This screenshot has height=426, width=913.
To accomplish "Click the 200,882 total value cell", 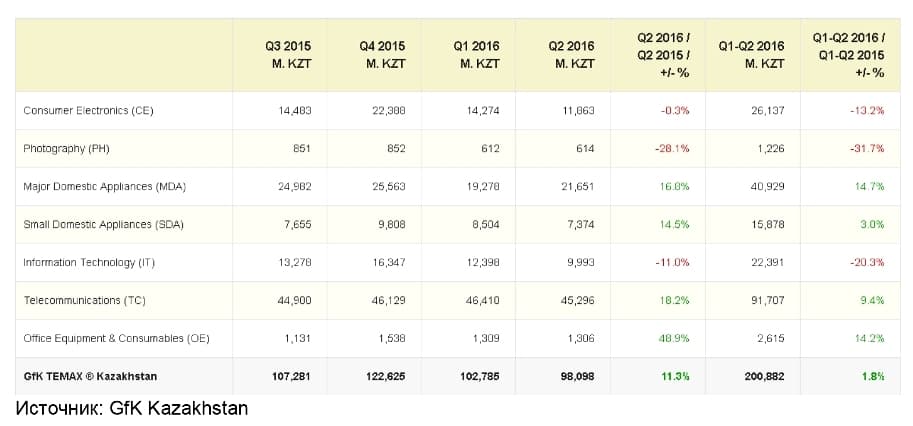I will tap(764, 376).
